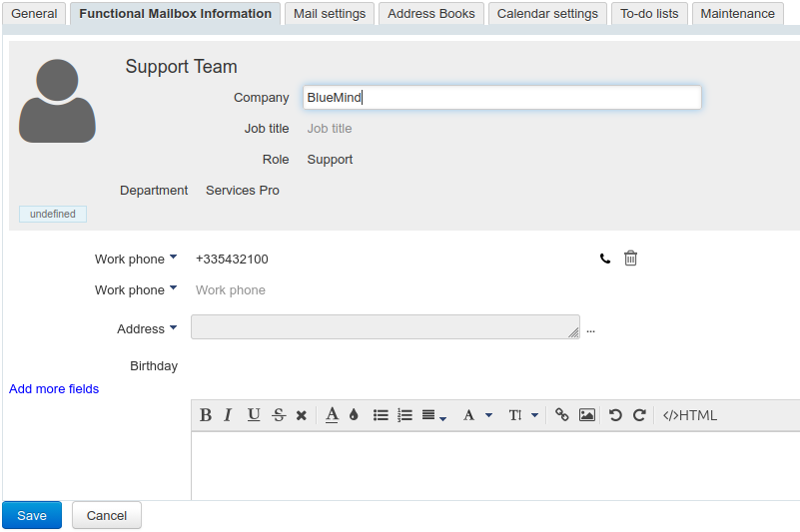The height and width of the screenshot is (532, 800).
Task: Apply underline formatting
Action: [x=254, y=415]
